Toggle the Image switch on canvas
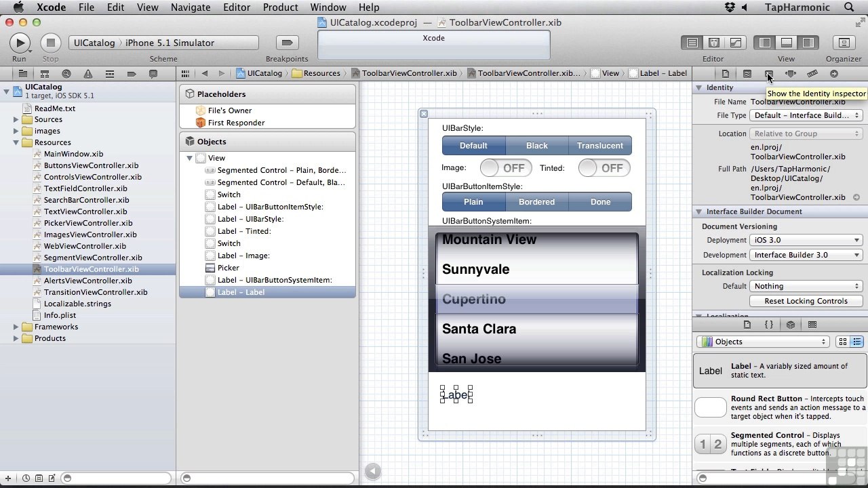 coord(506,168)
